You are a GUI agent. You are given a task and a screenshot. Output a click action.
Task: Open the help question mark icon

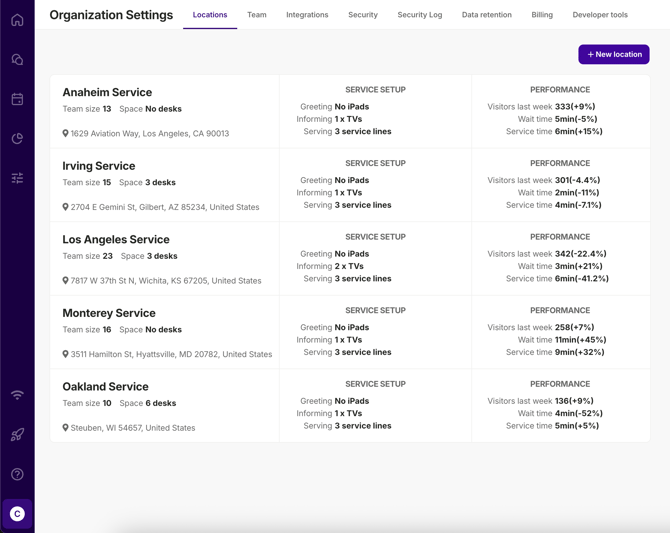pos(17,474)
